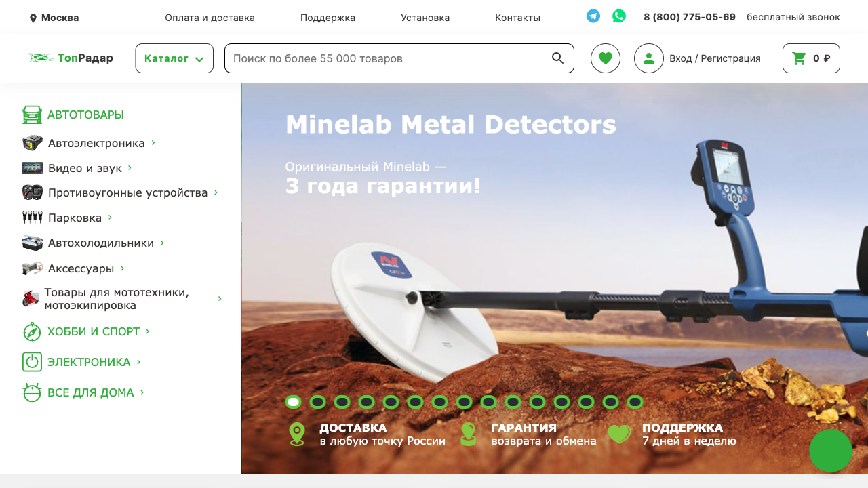The height and width of the screenshot is (488, 868).
Task: Select the fifth banner slide dot
Action: pyautogui.click(x=391, y=402)
